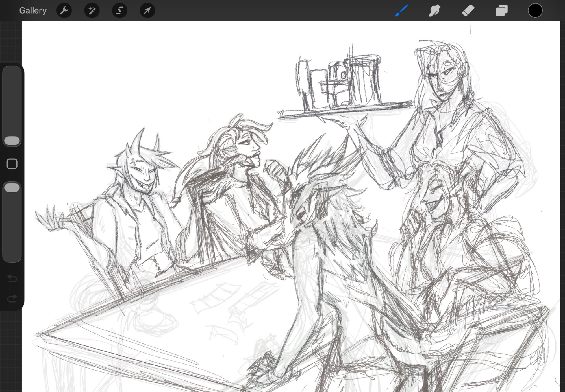This screenshot has height=392, width=565.
Task: Open the Layers panel
Action: (x=501, y=11)
